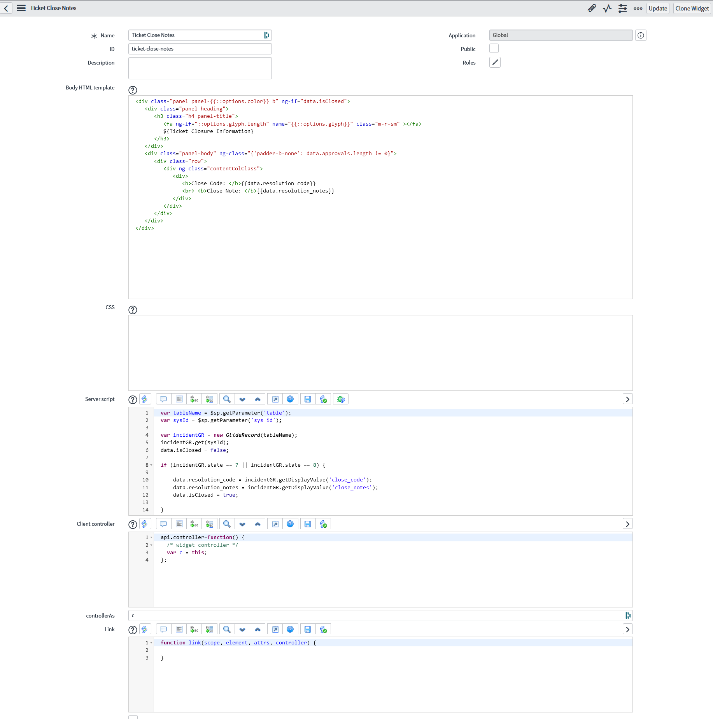Toggle syntax editor for Client controller

pos(144,524)
